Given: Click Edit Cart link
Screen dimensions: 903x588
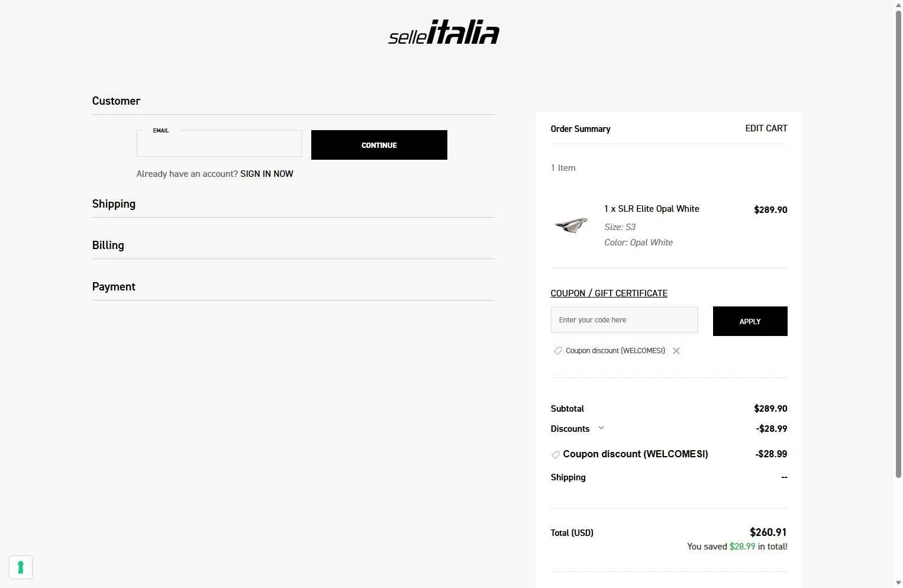Looking at the screenshot, I should point(766,128).
